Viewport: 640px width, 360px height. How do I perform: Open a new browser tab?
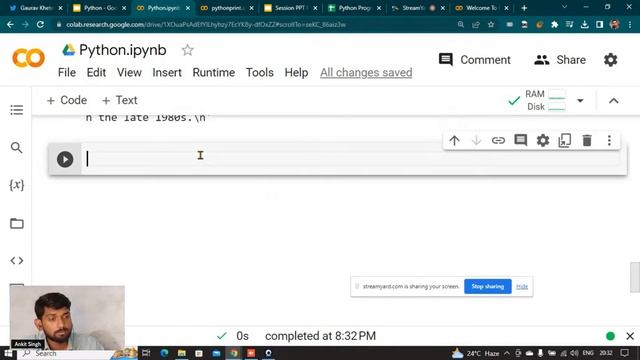tap(524, 8)
